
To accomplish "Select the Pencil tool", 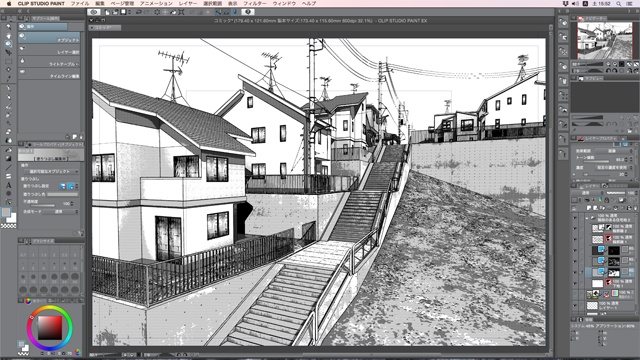I will (x=8, y=97).
